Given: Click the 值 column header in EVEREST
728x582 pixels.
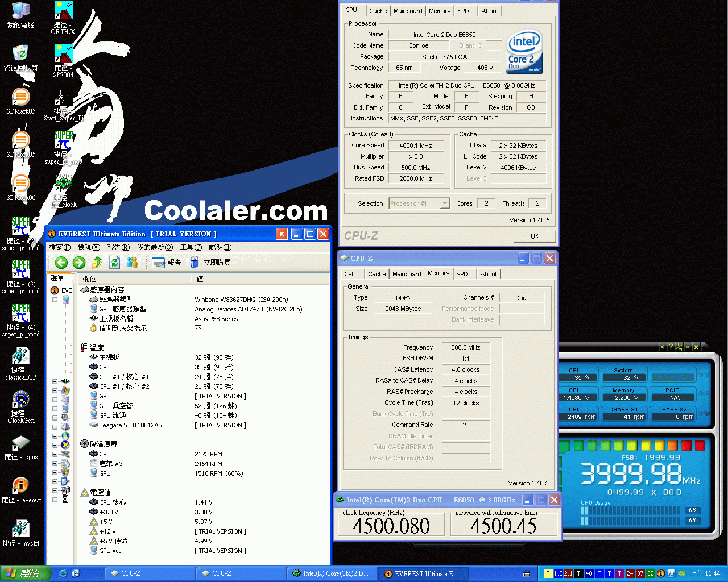Looking at the screenshot, I should (x=260, y=278).
